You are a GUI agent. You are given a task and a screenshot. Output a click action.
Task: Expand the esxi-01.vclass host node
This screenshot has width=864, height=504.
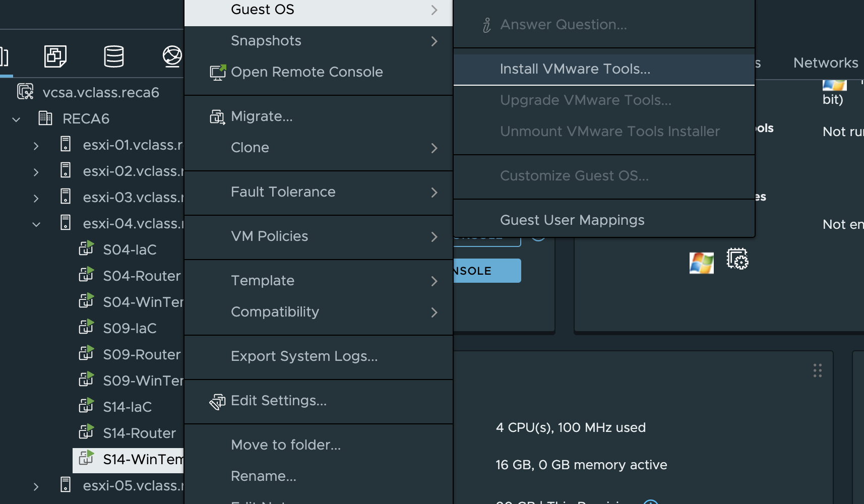click(x=36, y=146)
